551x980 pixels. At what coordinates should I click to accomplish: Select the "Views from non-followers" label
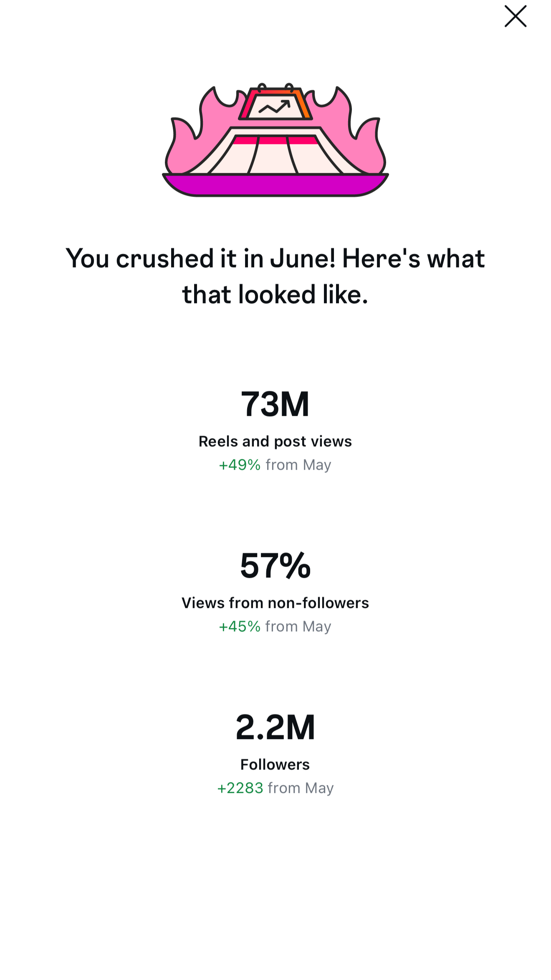[x=275, y=603]
